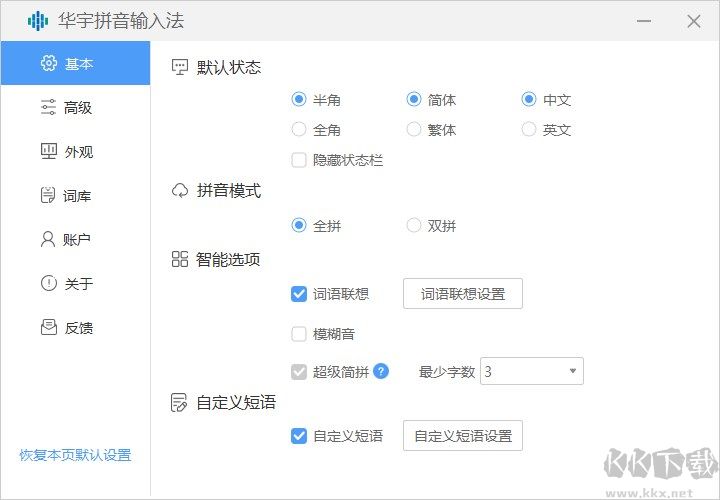Screen dimensions: 720x500
Task: Click the 华宇拼音输入法 logo icon
Action: [38, 21]
